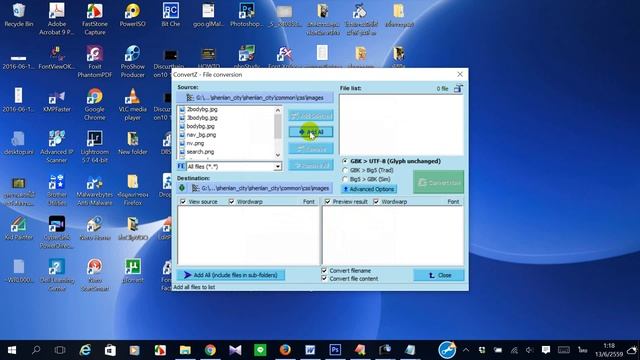Open Google Chrome desktop shortcut

tap(94, 104)
